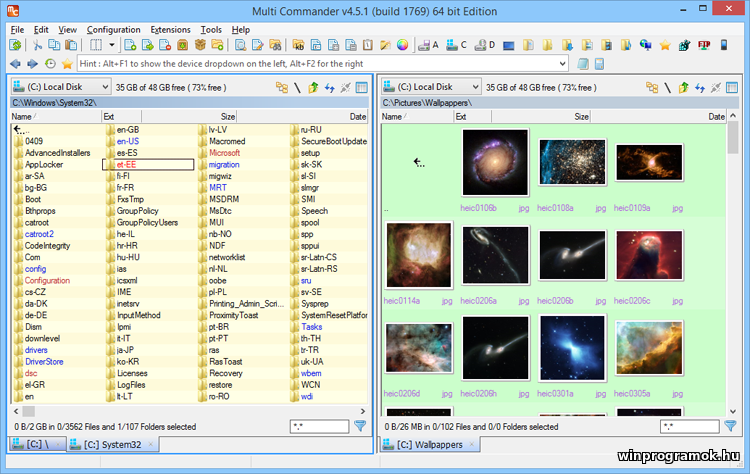Screen dimensions: 750x474
Task: Click the color wheel icon in the toolbar
Action: 403,45
